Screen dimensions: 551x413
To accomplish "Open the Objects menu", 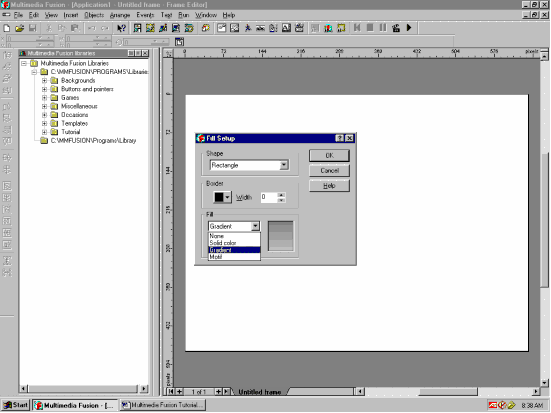I will (x=94, y=15).
